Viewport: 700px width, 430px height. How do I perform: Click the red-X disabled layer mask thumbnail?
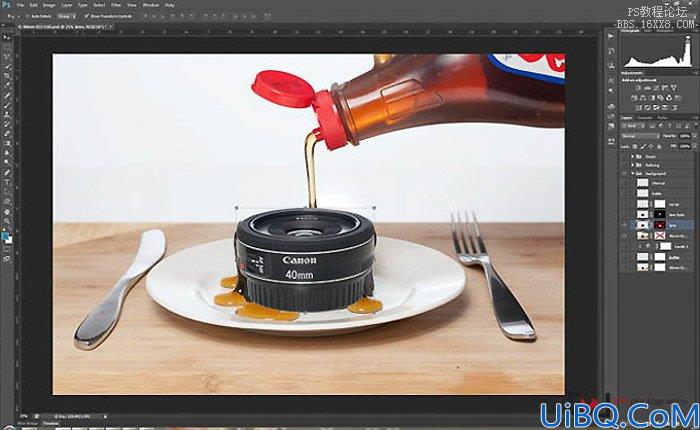point(660,236)
